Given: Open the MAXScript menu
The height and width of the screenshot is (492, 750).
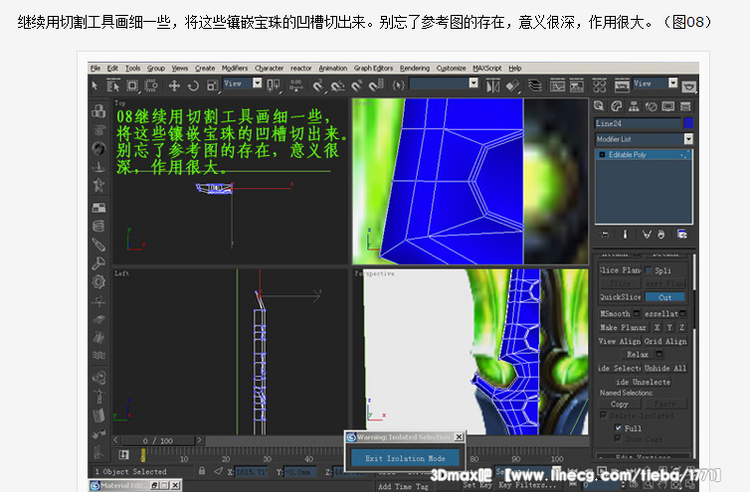Looking at the screenshot, I should click(x=487, y=68).
